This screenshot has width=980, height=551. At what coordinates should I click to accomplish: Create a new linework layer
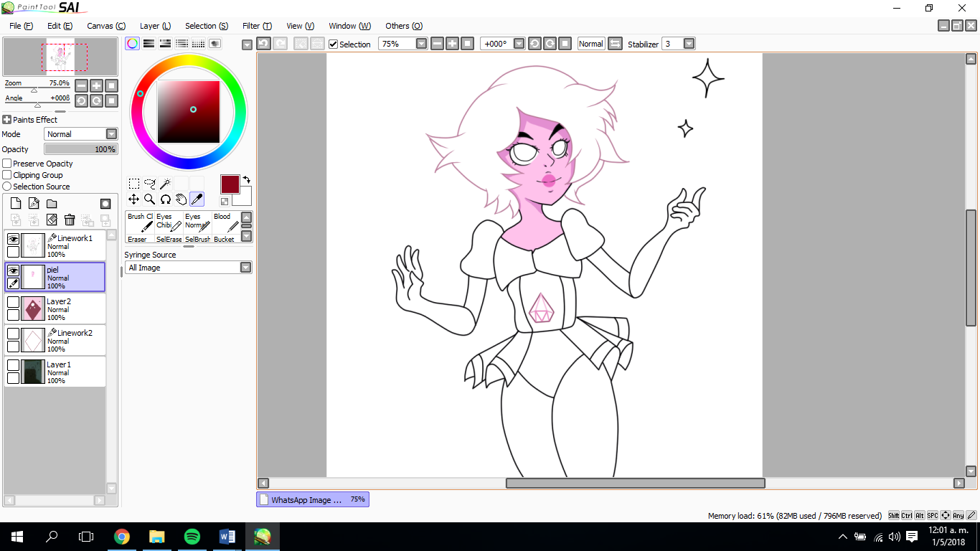point(34,204)
